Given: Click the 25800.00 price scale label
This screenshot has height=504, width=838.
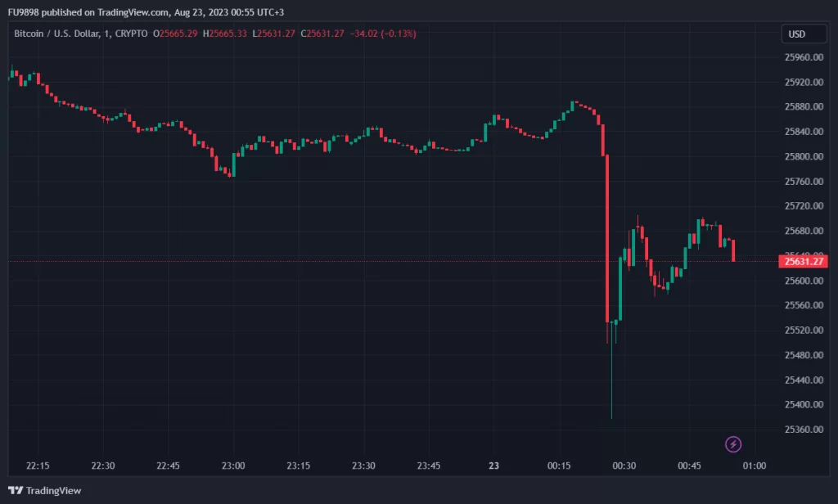Looking at the screenshot, I should click(x=804, y=156).
